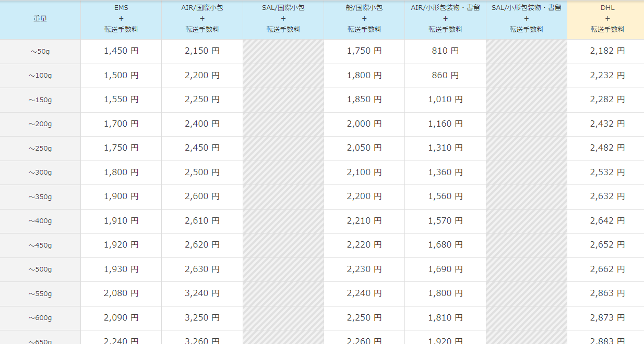
Task: Click the ~300g weight row label
Action: [40, 173]
